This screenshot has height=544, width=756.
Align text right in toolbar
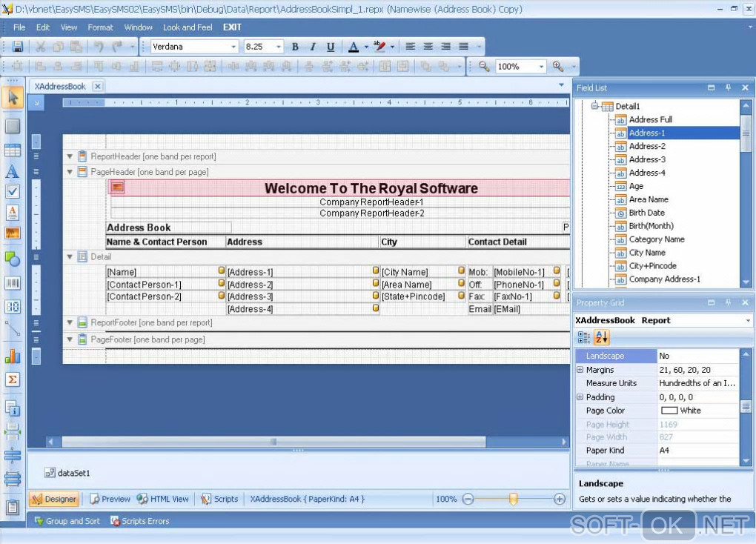click(x=446, y=46)
